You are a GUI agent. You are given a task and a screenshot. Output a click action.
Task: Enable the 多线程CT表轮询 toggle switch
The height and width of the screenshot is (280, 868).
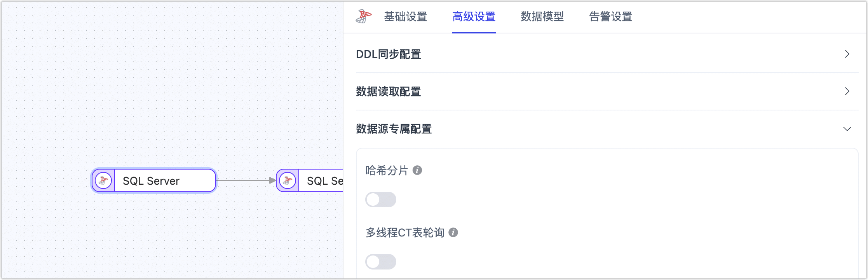tap(380, 261)
